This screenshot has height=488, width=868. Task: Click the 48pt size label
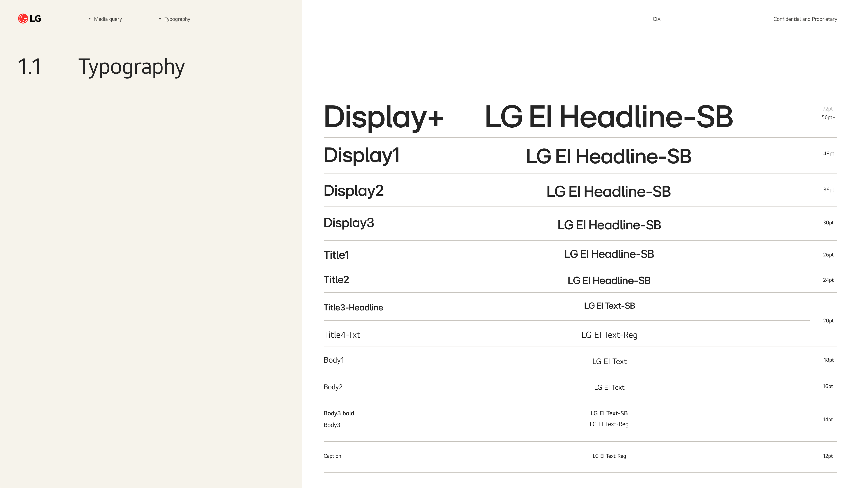[x=828, y=154]
